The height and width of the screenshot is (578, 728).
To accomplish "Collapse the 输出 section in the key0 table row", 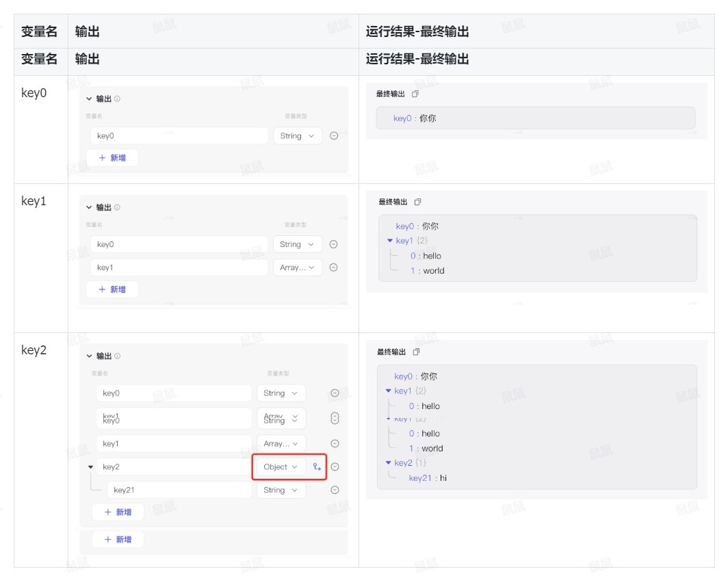I will 89,99.
